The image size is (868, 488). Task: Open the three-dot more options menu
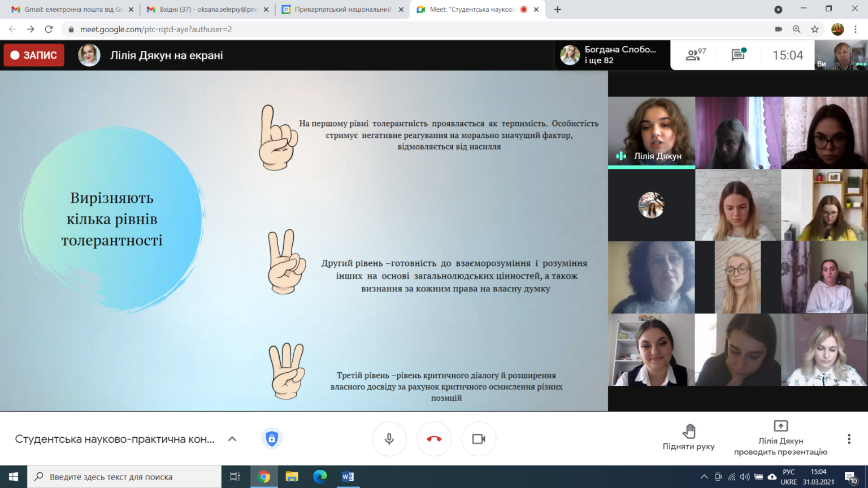[849, 439]
